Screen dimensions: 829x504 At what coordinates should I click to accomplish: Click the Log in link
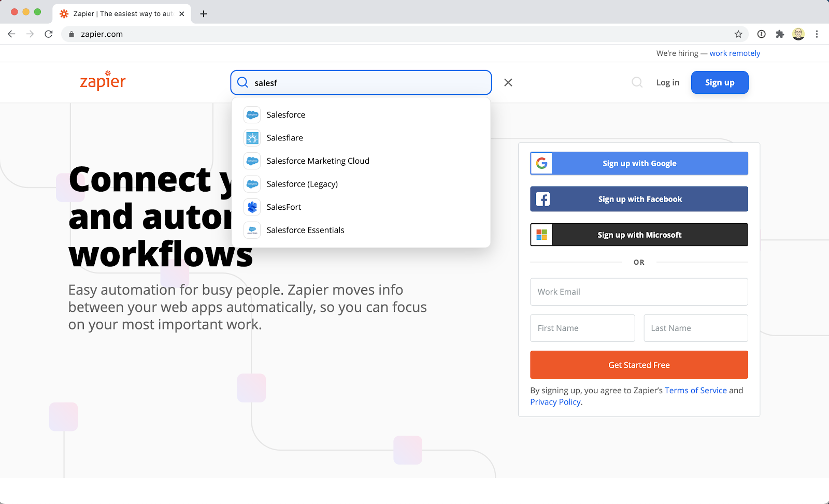667,82
